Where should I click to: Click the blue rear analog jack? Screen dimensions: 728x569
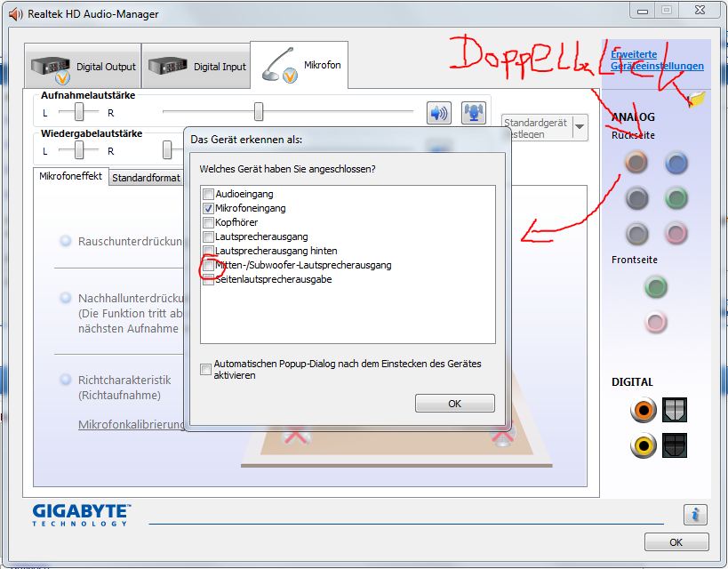(x=676, y=163)
